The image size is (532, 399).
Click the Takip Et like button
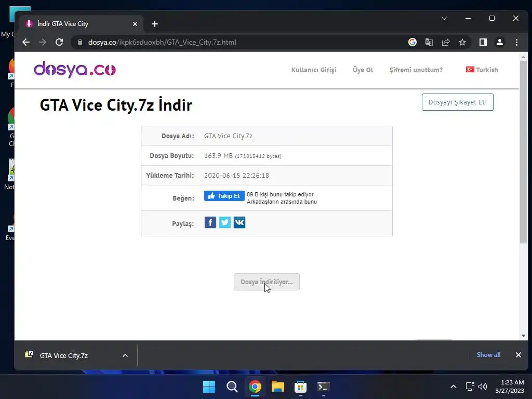pyautogui.click(x=224, y=196)
